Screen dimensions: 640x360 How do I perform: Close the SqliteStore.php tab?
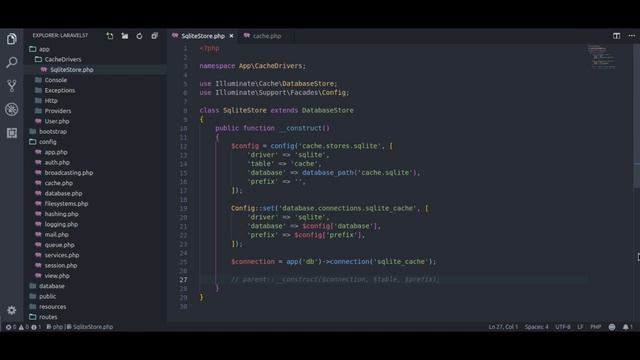pos(231,36)
